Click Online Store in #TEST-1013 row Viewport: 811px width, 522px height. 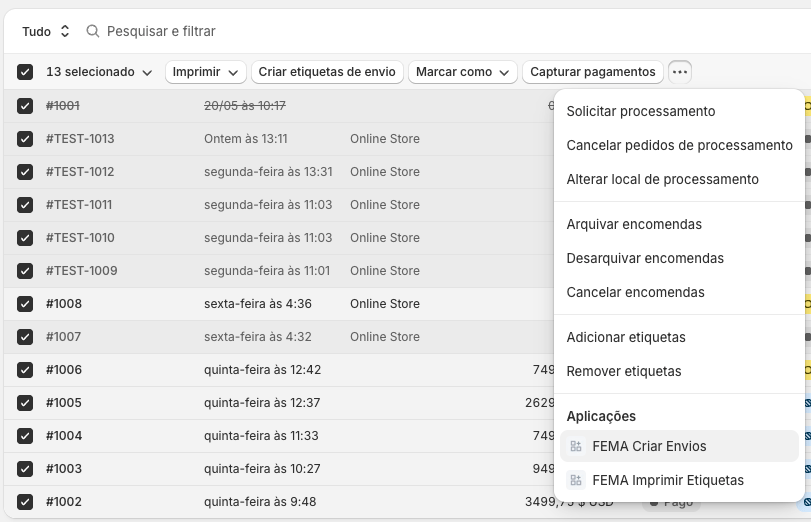(x=385, y=139)
